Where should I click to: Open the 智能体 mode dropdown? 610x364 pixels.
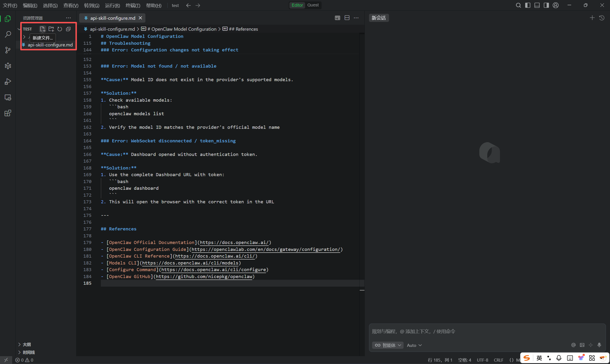point(388,345)
